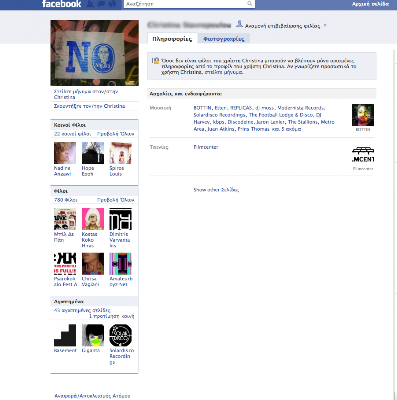This screenshot has height=400, width=397.
Task: Open the friend request pending dropdown
Action: 325,25
